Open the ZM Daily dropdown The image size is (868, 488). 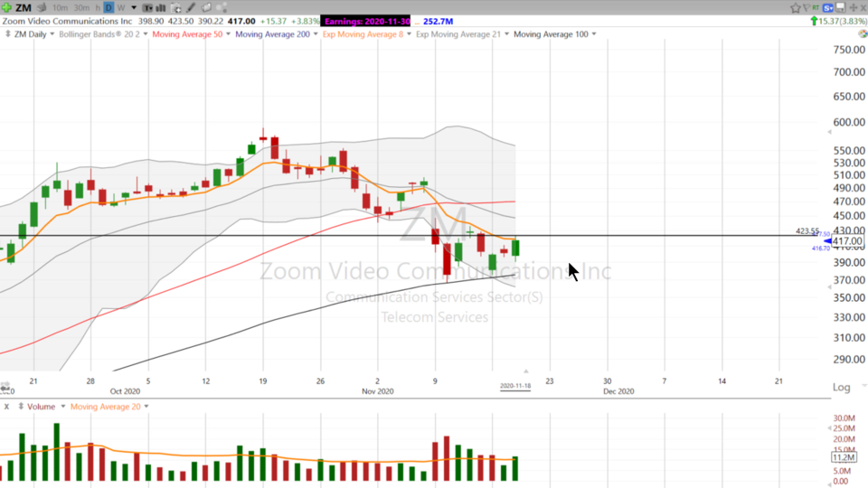[x=52, y=34]
